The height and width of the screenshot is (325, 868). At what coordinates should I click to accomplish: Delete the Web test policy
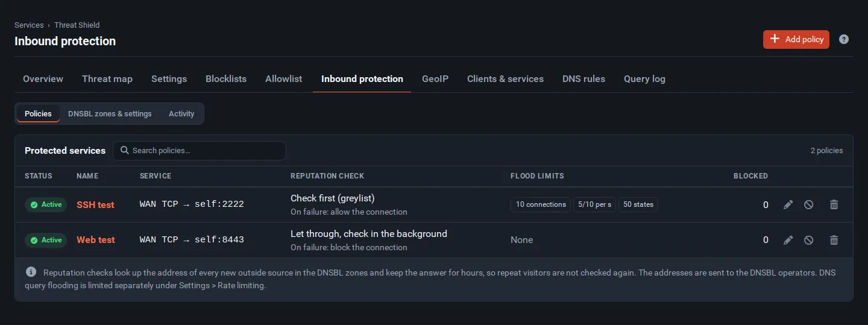(834, 240)
